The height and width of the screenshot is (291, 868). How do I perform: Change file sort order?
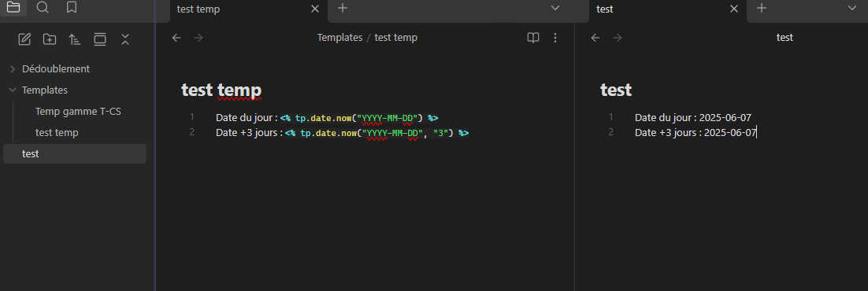click(75, 39)
